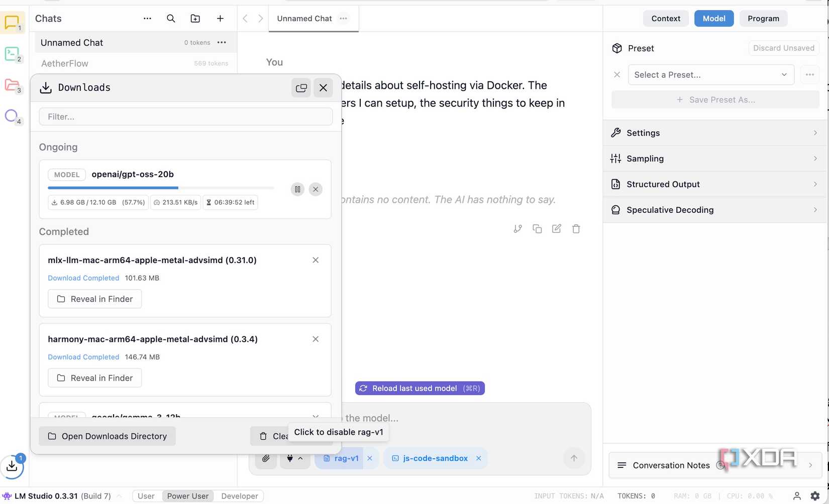Navigate back with left chevron

[245, 19]
